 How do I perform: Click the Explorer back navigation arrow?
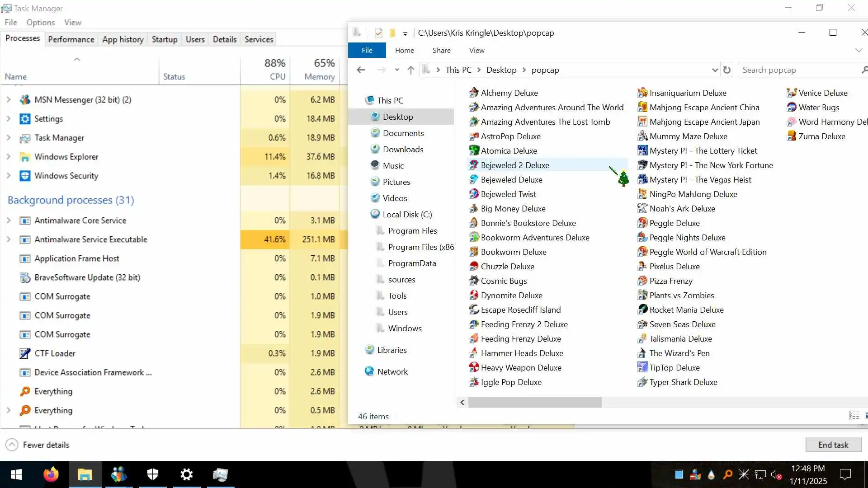[361, 70]
